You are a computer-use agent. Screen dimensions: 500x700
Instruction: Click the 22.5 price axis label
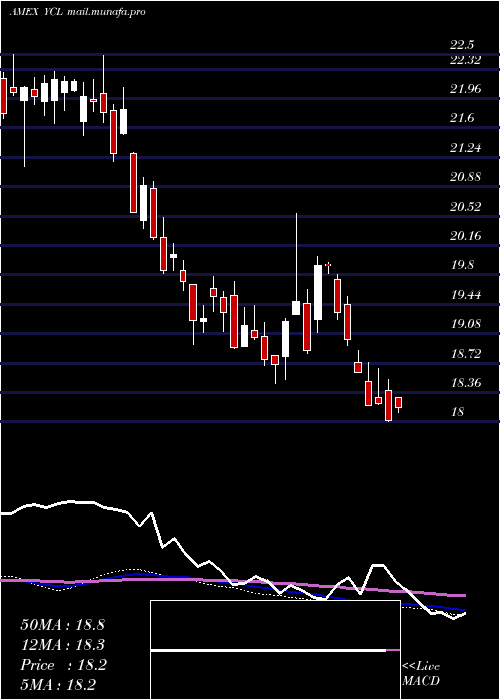tap(462, 45)
